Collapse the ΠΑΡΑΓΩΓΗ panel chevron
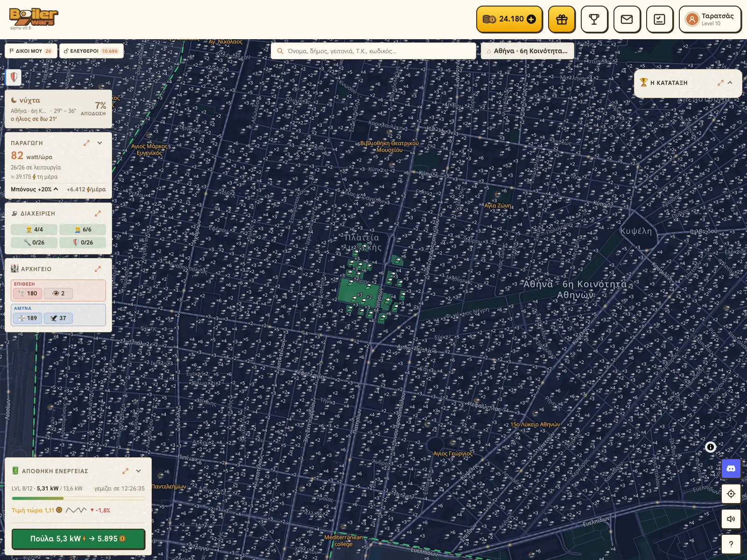This screenshot has height=560, width=747. click(x=99, y=143)
